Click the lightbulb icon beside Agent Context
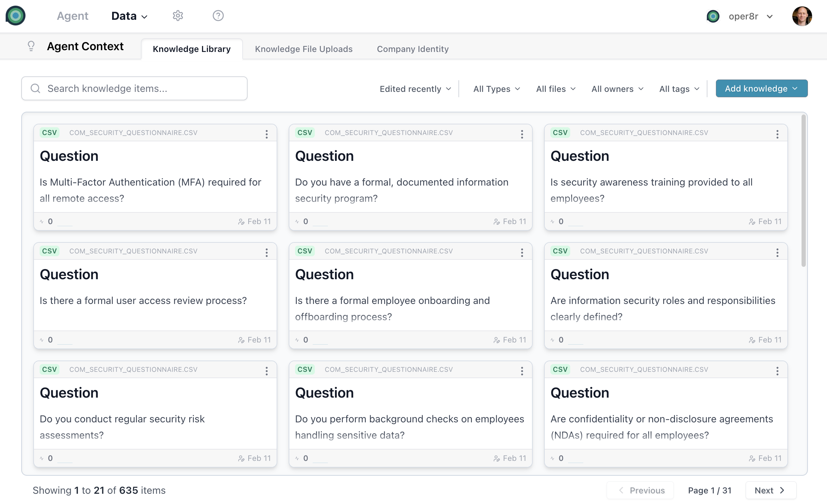Screen dimensions: 827x504 (31, 46)
